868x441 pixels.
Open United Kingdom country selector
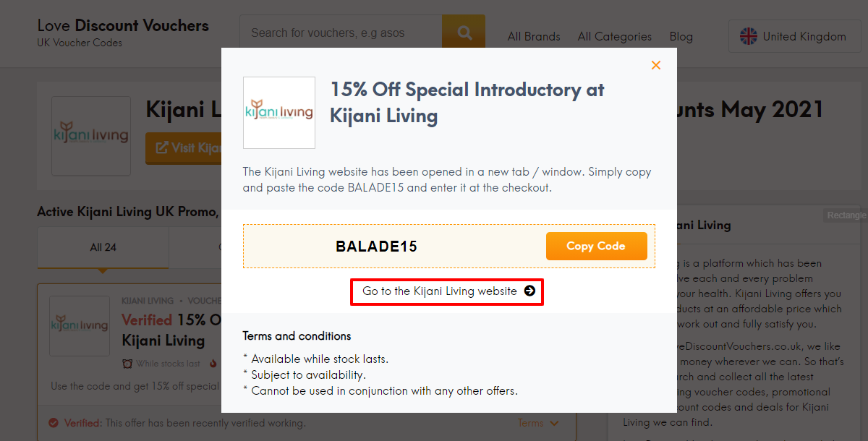pos(793,36)
